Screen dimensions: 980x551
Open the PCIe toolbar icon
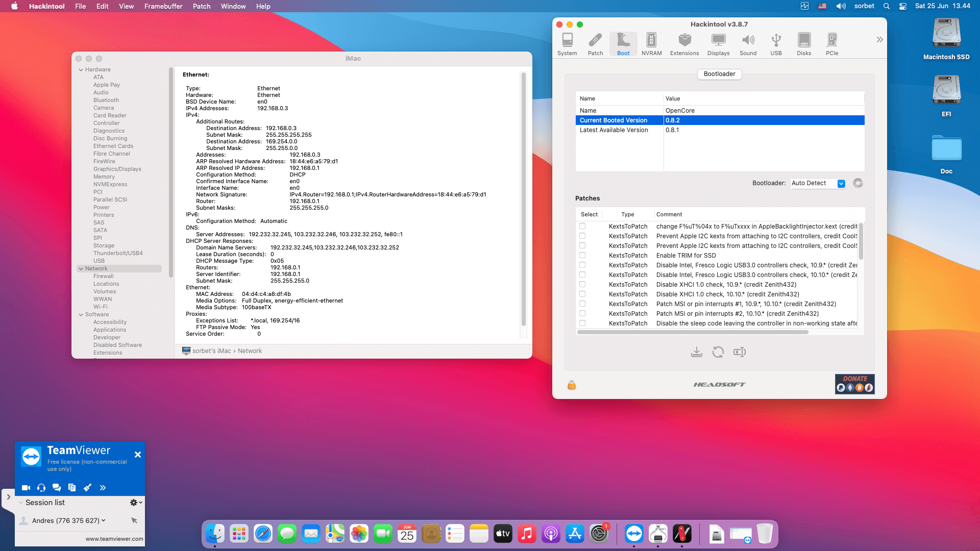click(x=832, y=44)
